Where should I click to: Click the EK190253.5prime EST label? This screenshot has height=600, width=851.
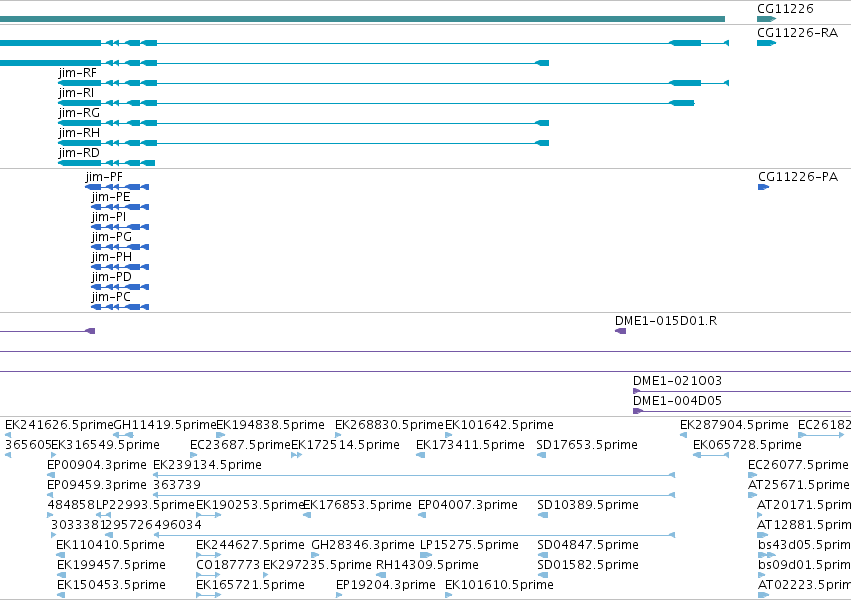tap(250, 505)
